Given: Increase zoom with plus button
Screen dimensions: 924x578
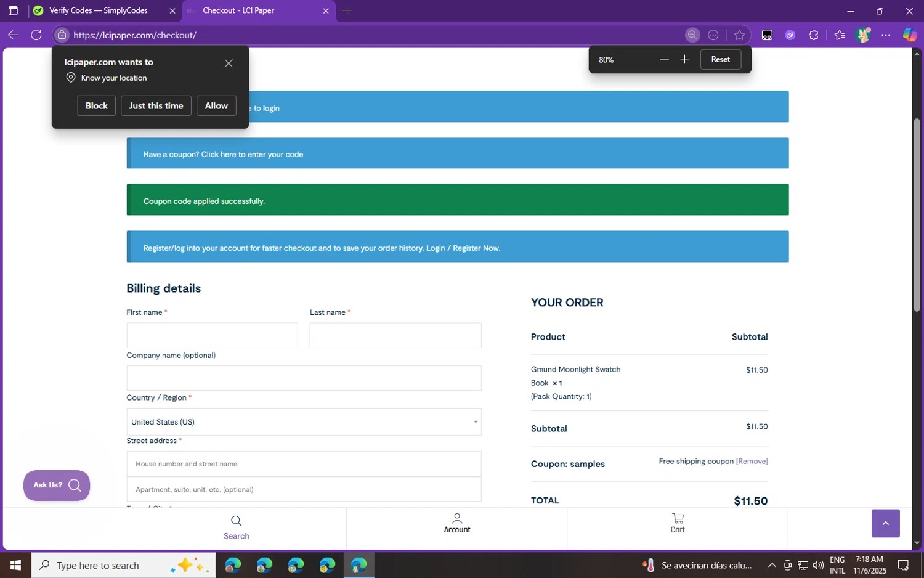Looking at the screenshot, I should tap(684, 59).
